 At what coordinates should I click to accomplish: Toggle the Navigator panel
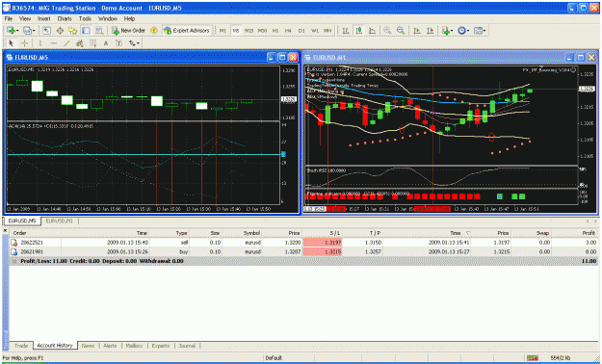pyautogui.click(x=73, y=31)
